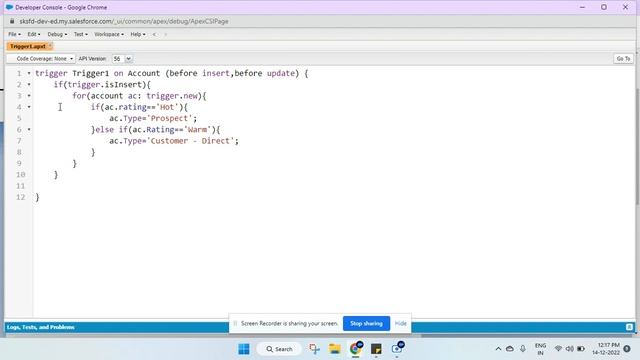This screenshot has height=360, width=640.
Task: Open File Explorer from the taskbar
Action: point(335,349)
